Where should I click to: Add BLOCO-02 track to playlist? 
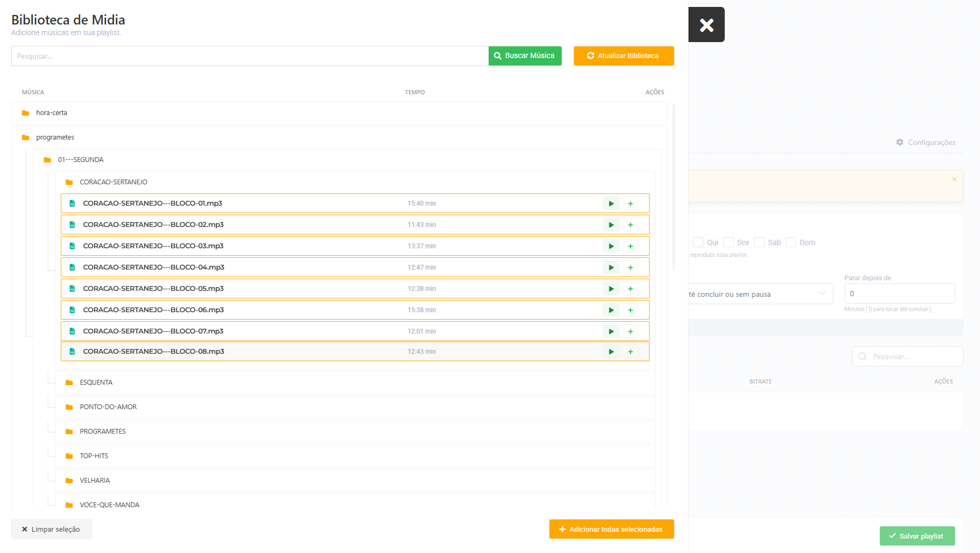pos(630,225)
